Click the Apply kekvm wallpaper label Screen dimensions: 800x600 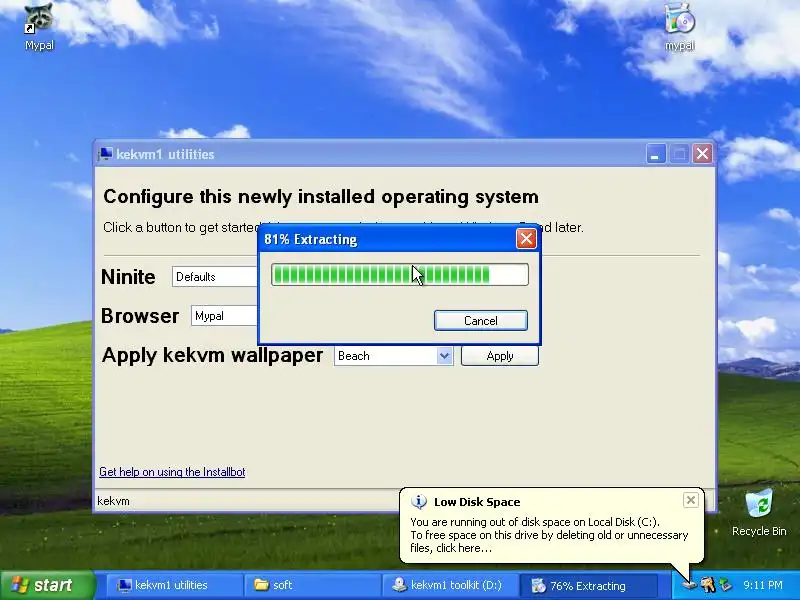coord(212,355)
